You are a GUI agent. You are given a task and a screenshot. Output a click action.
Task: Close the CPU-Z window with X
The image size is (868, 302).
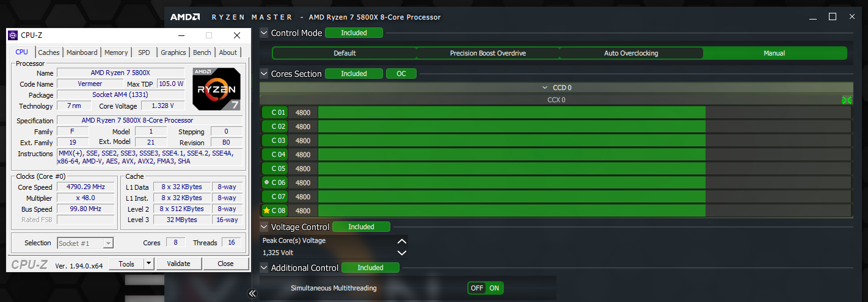(x=237, y=35)
